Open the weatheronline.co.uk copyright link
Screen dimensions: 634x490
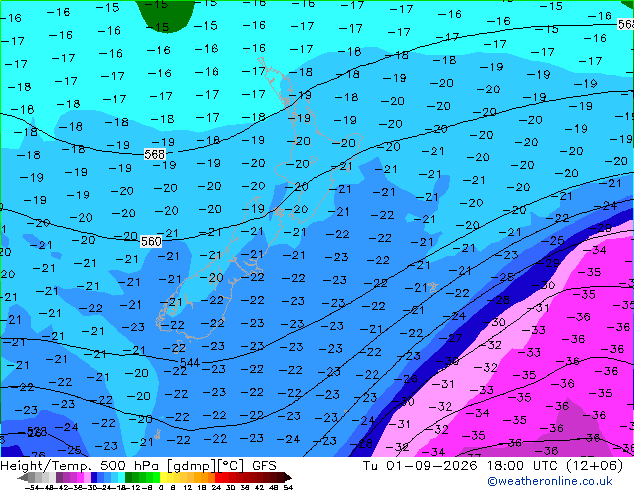pos(549,481)
